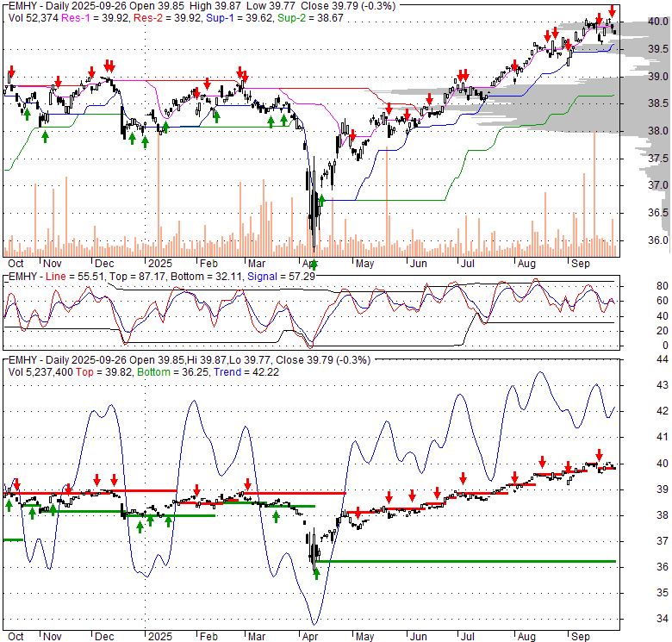Click the 36.0 price label on top chart
This screenshot has width=672, height=642.
coord(658,240)
